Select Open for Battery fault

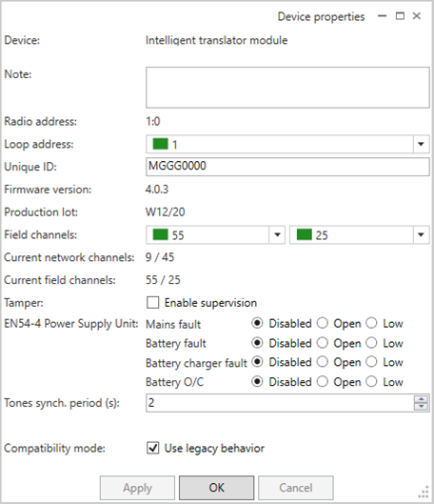click(x=323, y=343)
